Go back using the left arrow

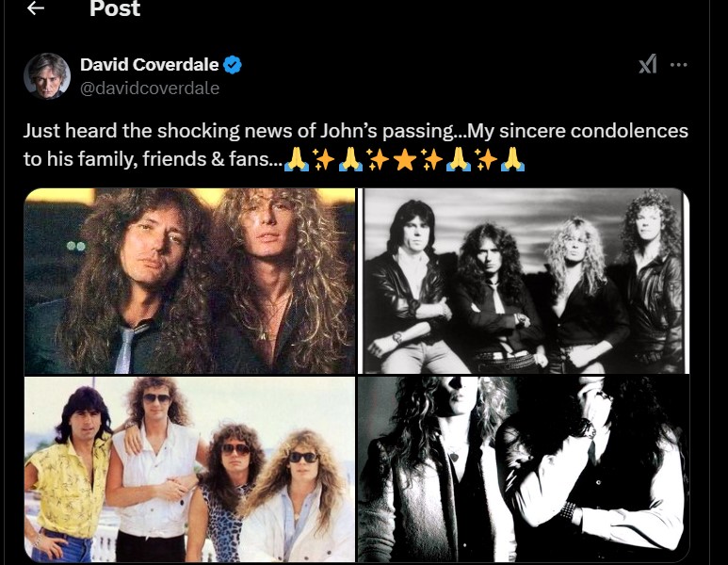tap(36, 8)
